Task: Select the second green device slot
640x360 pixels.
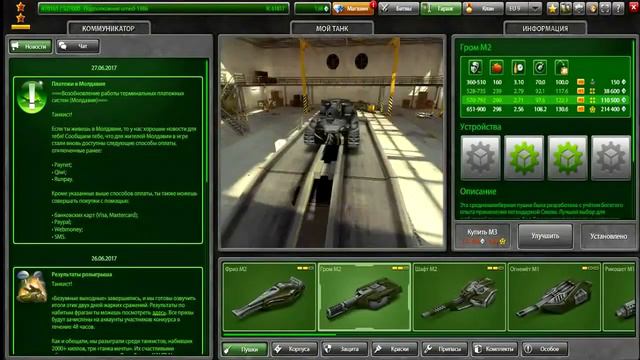Action: pyautogui.click(x=524, y=158)
